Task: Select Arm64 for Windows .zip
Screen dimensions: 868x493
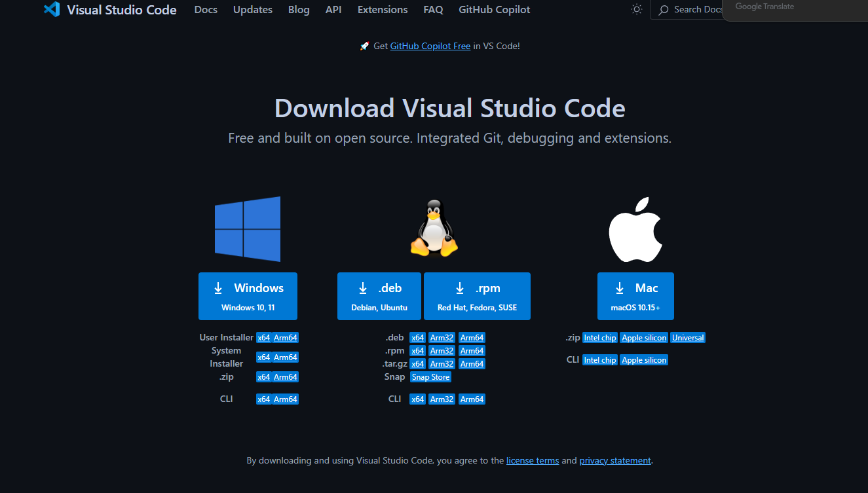Action: [286, 377]
